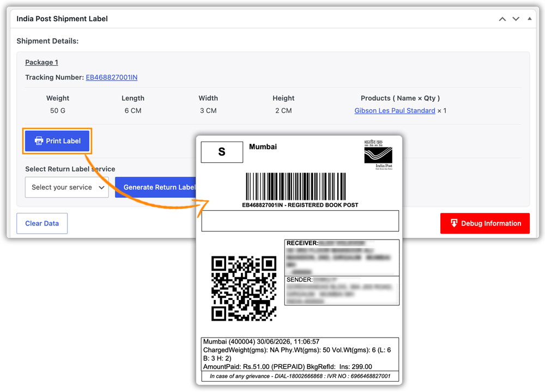
Task: Click the RECEIVER label on shipment label
Action: click(x=302, y=243)
